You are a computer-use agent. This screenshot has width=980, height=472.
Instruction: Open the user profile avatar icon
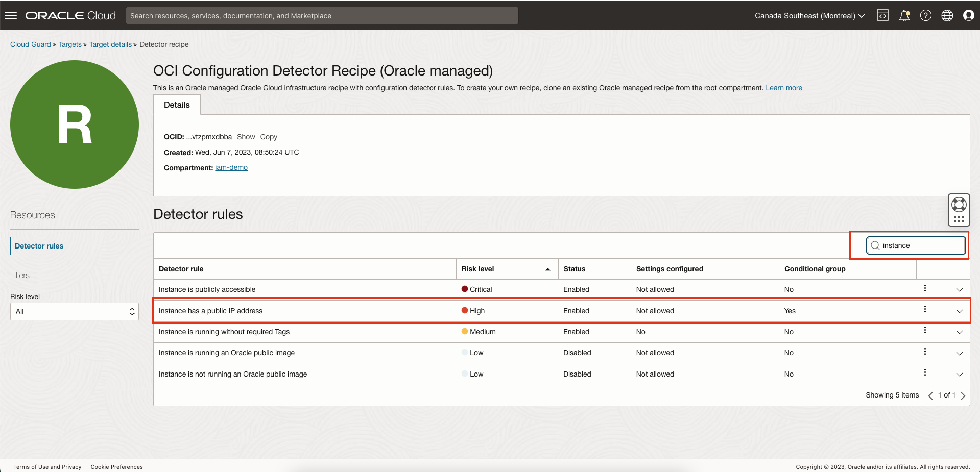[969, 15]
